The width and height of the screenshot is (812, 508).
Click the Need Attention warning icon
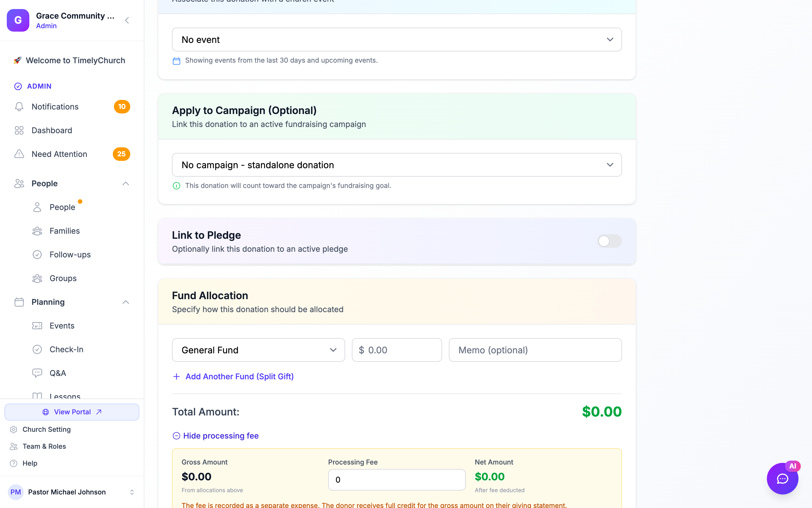(x=19, y=154)
